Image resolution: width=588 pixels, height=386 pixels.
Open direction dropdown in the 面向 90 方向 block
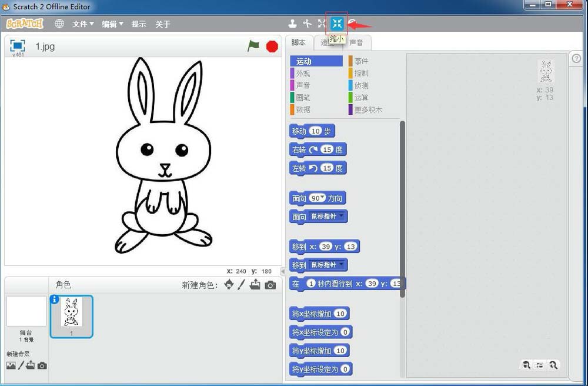click(322, 198)
